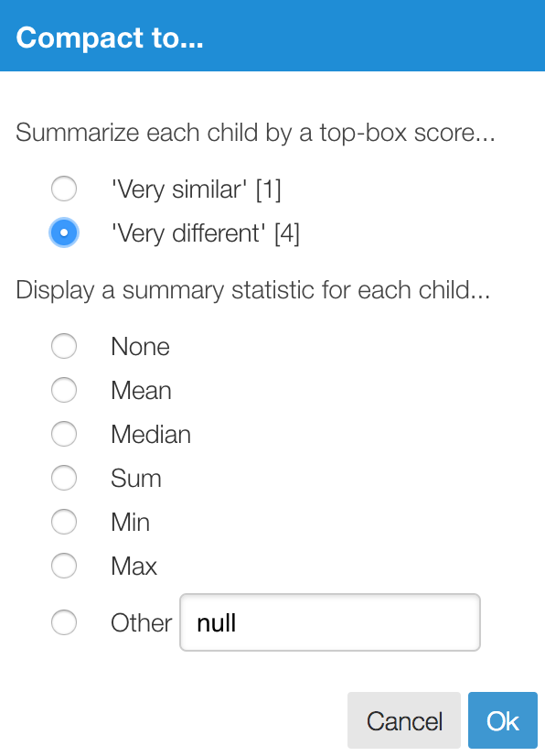The height and width of the screenshot is (756, 545).
Task: Select the None summary statistic radio
Action: 64,346
